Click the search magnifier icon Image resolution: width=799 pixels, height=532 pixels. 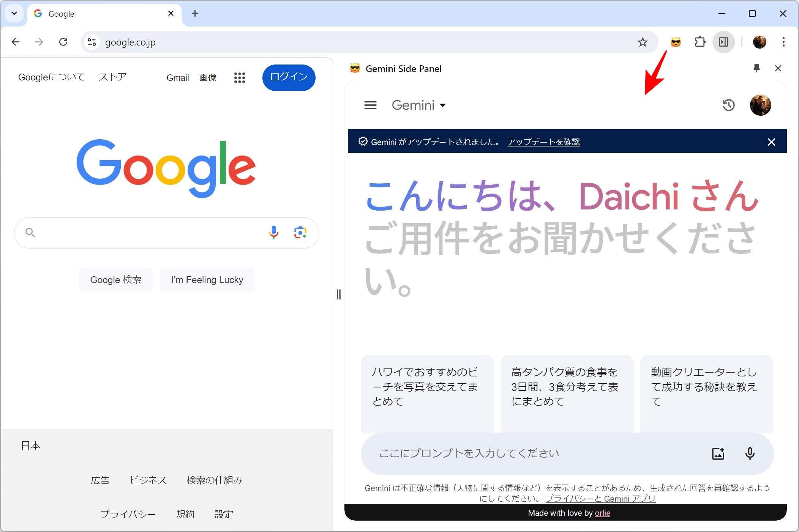click(30, 233)
